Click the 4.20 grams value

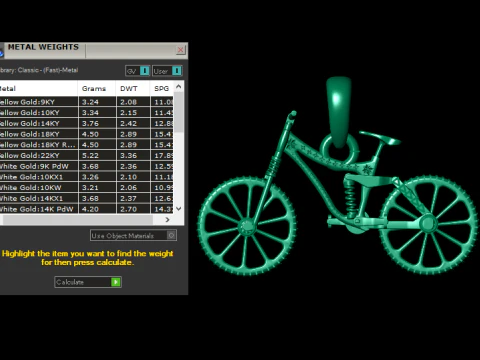pyautogui.click(x=90, y=209)
